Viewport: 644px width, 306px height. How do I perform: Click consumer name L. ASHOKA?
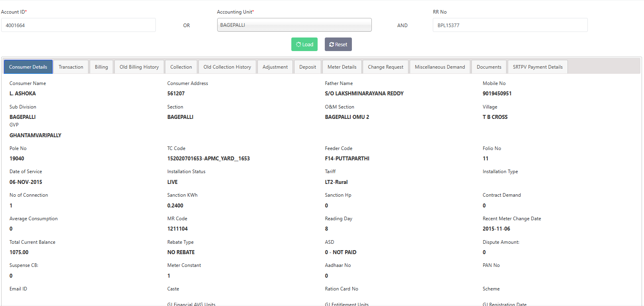[x=23, y=93]
